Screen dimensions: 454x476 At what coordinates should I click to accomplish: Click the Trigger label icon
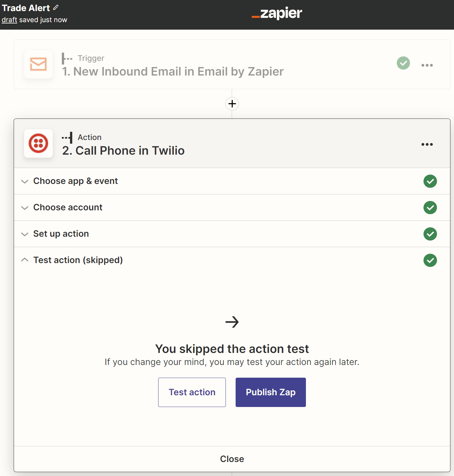point(67,59)
